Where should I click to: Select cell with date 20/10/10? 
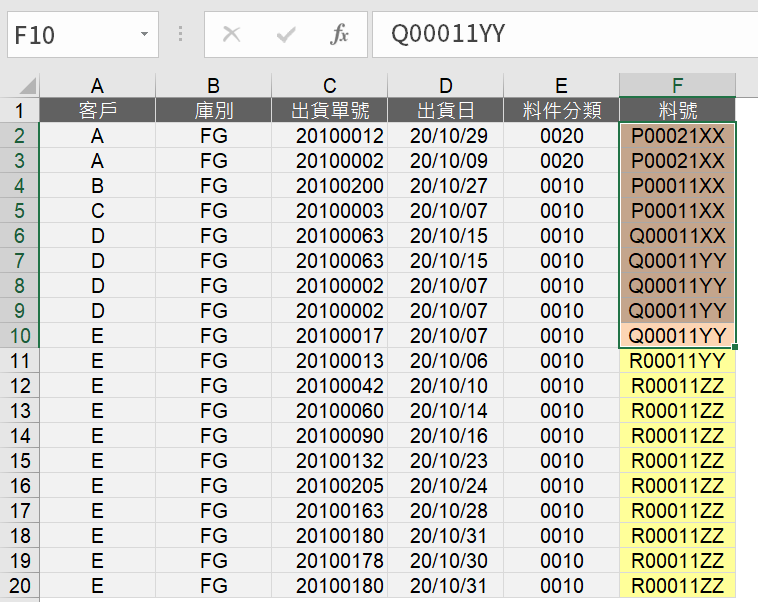coord(445,385)
